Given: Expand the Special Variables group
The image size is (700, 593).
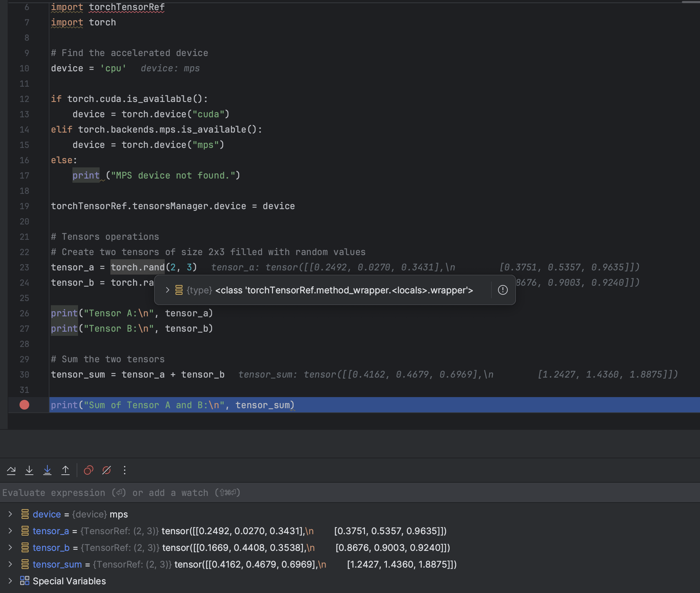Looking at the screenshot, I should point(10,581).
